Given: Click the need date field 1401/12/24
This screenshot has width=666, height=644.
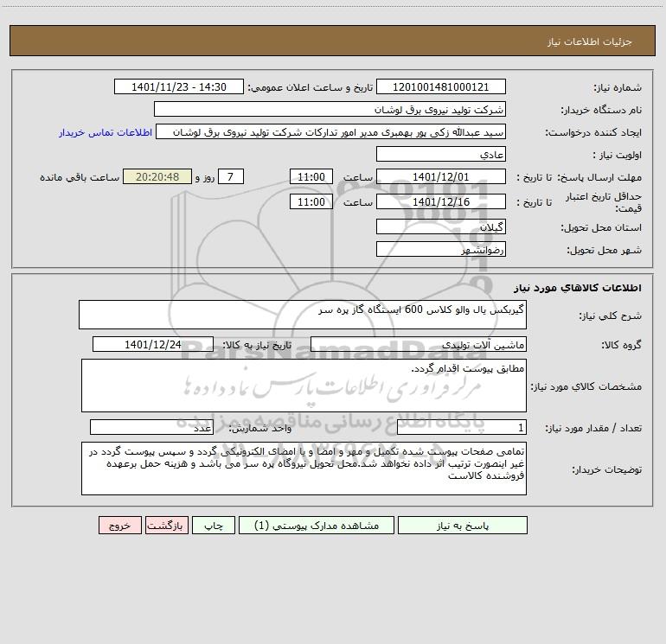Looking at the screenshot, I should coord(153,344).
